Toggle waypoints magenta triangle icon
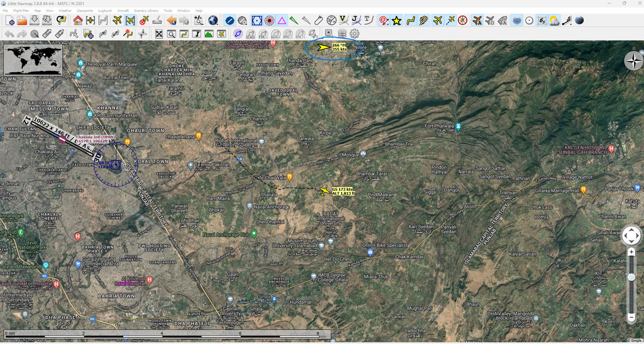Screen dimensions: 644x344 pos(282,21)
